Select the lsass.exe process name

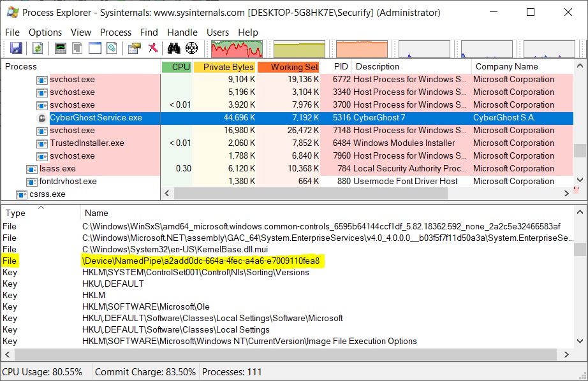tap(57, 169)
